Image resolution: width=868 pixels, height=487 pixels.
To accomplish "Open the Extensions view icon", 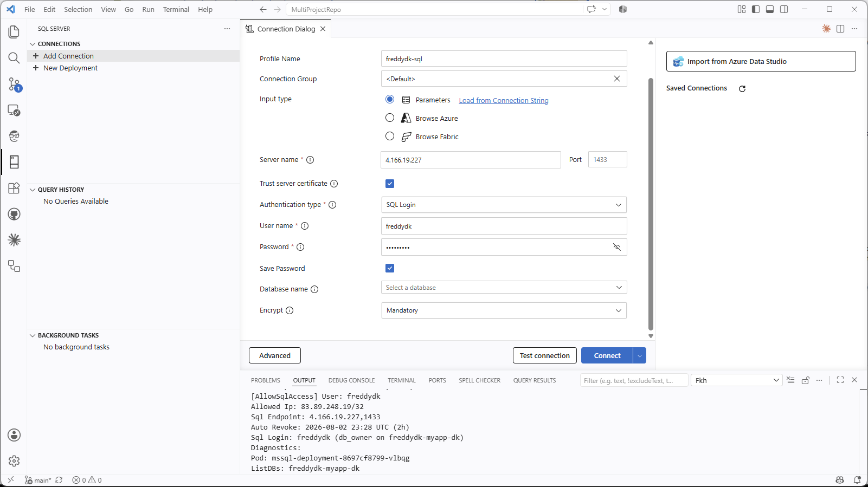I will (x=14, y=188).
